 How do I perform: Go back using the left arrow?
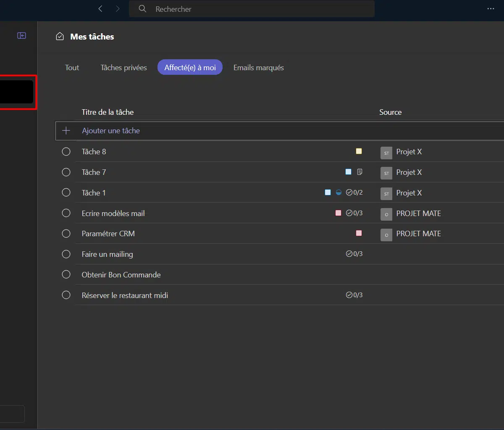100,9
